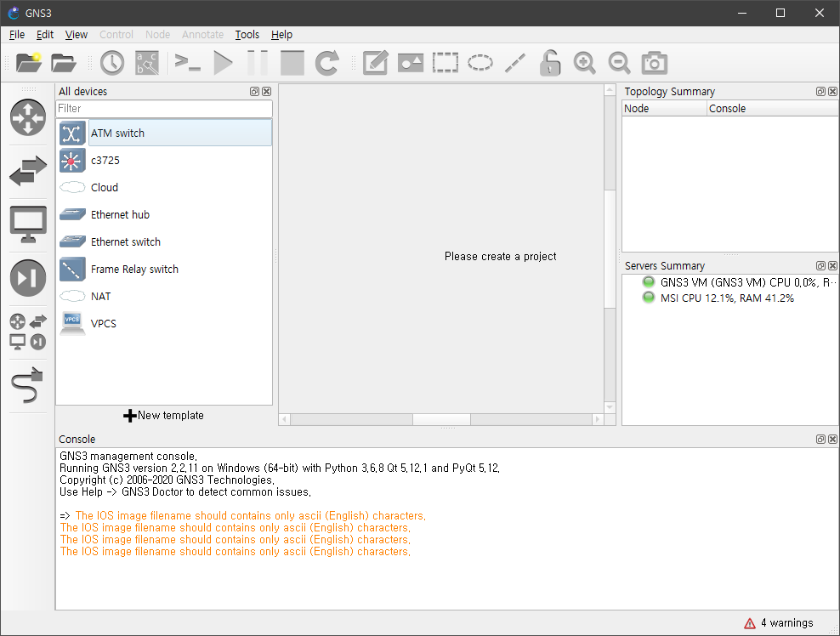Select the Ethernet hub device
Screen dimensions: 840x636
[164, 215]
